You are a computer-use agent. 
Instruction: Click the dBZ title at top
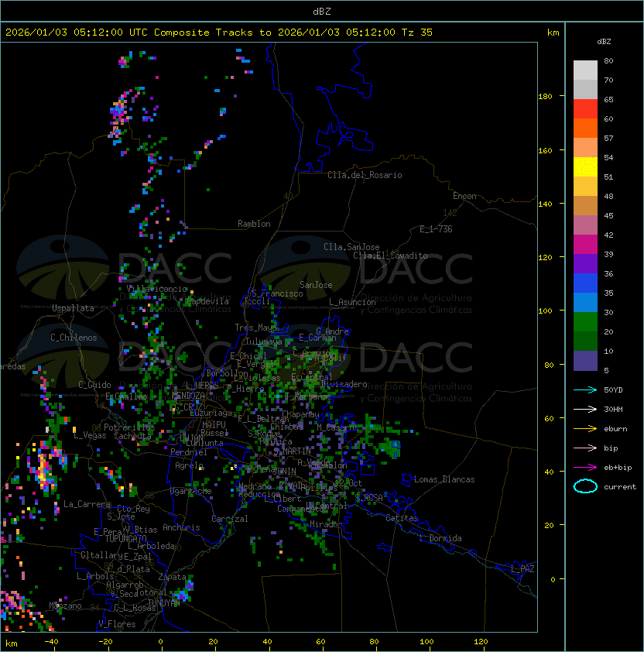click(321, 11)
